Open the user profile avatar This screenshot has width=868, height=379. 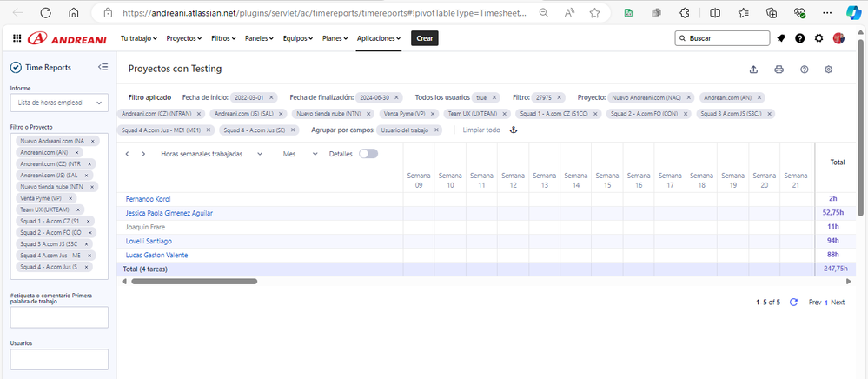pos(838,38)
